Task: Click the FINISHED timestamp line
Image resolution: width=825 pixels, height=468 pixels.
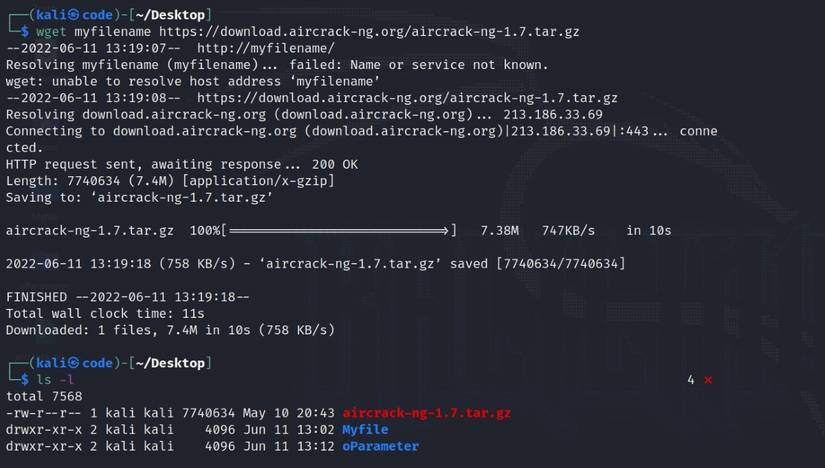Action: (127, 297)
